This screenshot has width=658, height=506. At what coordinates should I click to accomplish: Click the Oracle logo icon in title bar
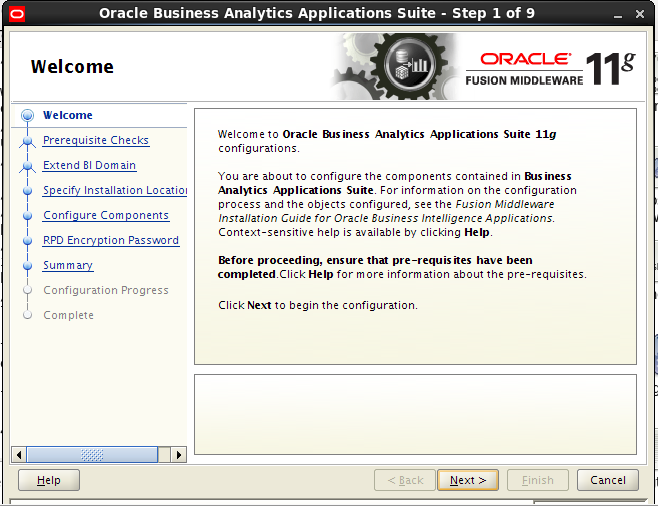tap(17, 14)
